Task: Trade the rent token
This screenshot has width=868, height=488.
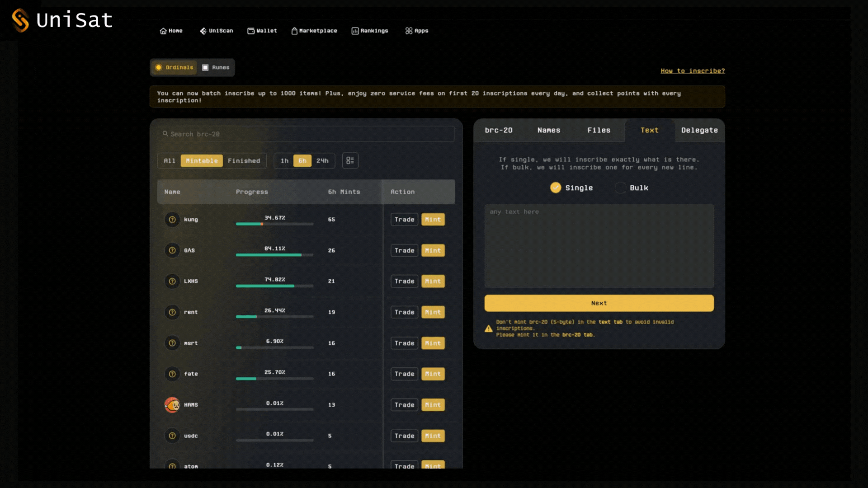Action: 404,312
